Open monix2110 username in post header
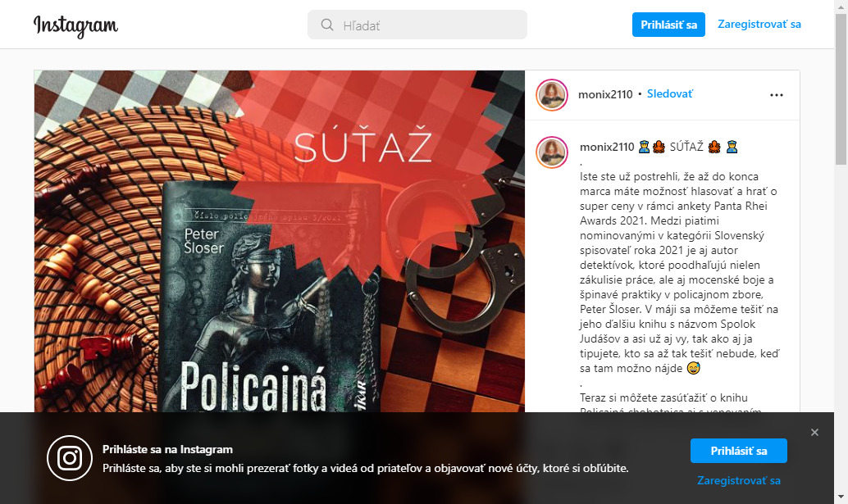Screen dimensions: 848x504 (605, 94)
